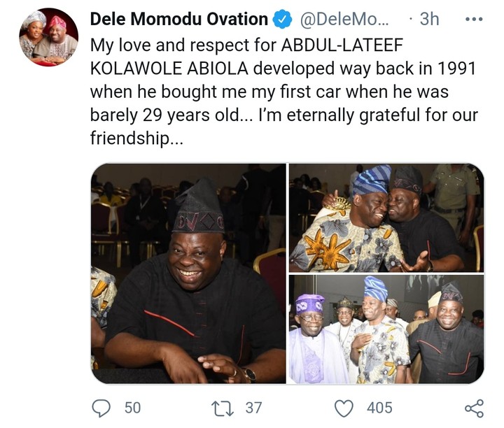504x428 pixels.
Task: Open the large left photo of smiling man
Action: [x=188, y=273]
